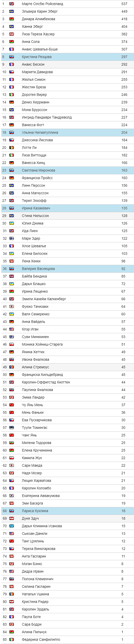Click the name Лариса Куклина
The image size is (134, 644).
pyautogui.click(x=35, y=511)
